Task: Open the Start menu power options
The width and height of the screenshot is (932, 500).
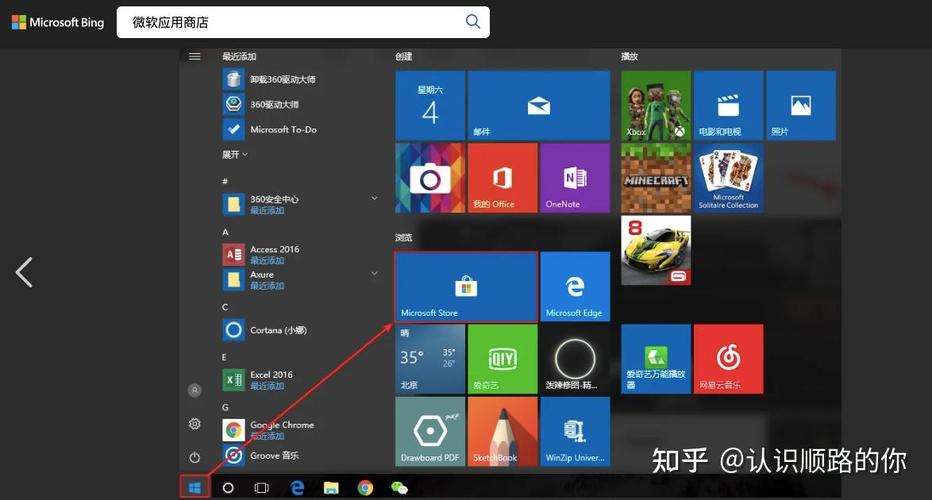Action: [x=194, y=457]
